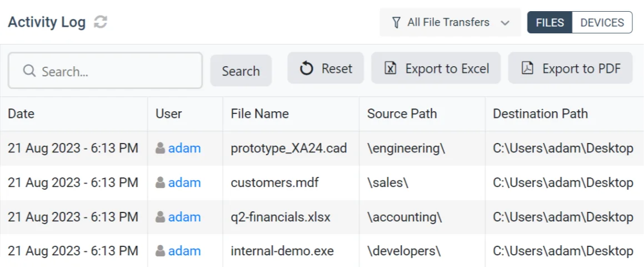Click the user icon in customers.mdf row
The height and width of the screenshot is (267, 644).
161,182
